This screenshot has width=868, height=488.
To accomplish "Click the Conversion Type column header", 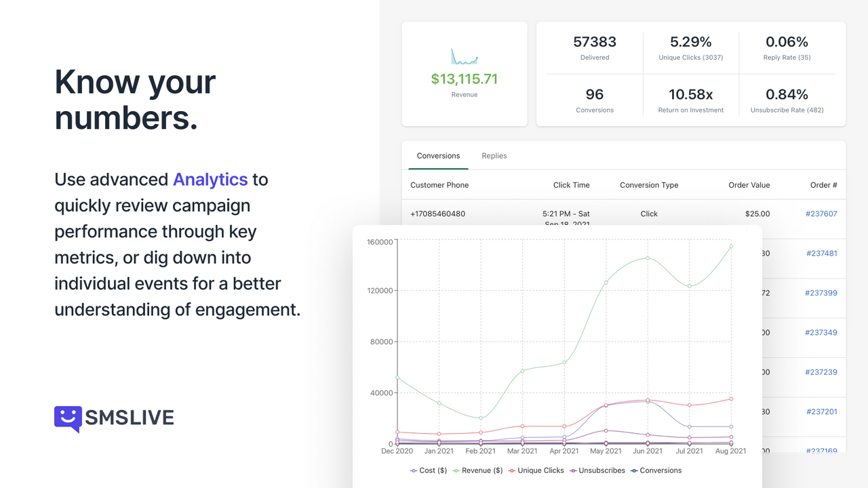I will [x=649, y=185].
